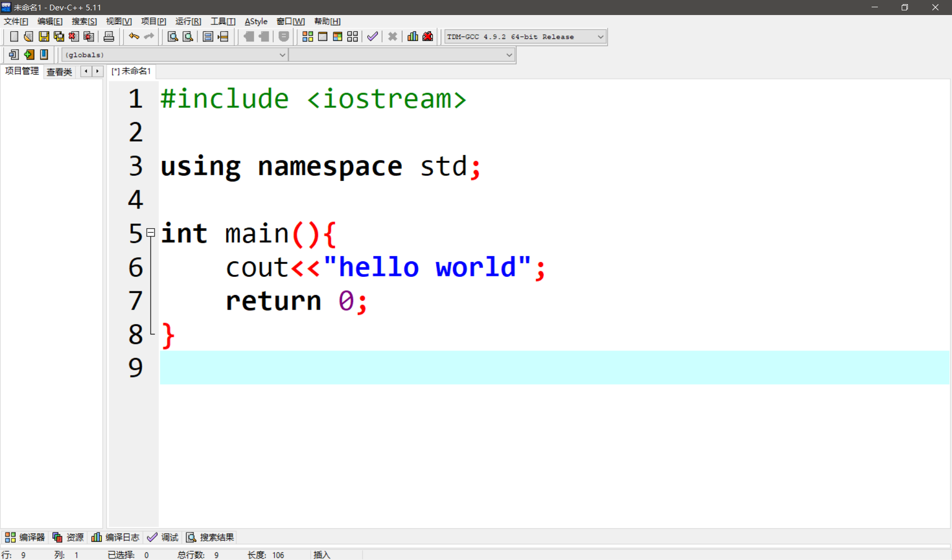This screenshot has width=952, height=560.
Task: Open the 调试 bottom panel tab
Action: [163, 537]
